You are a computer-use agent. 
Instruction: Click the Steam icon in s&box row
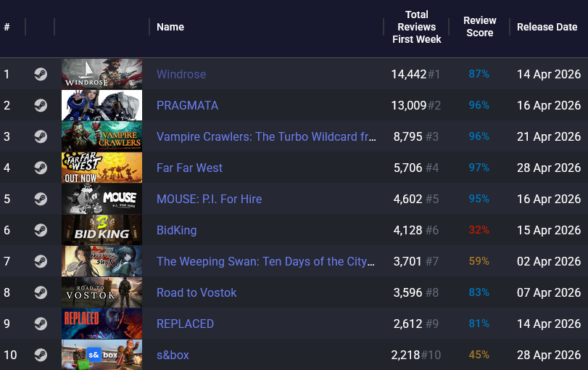tap(41, 355)
